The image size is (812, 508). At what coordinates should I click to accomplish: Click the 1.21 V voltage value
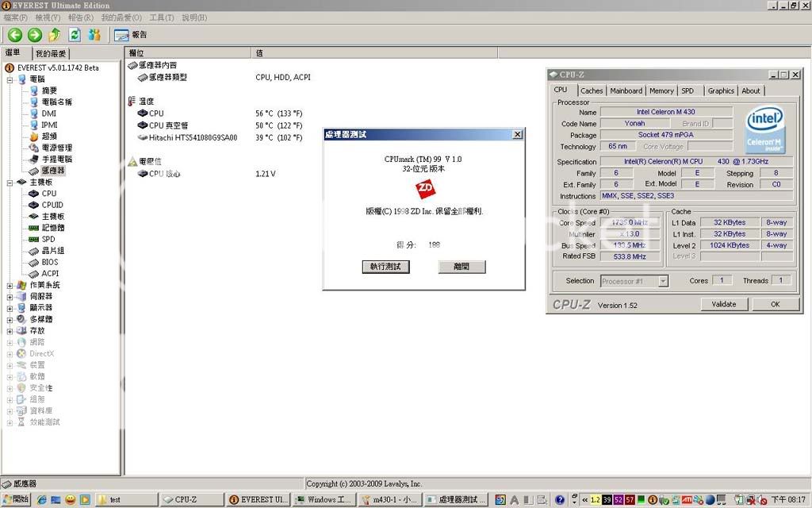pyautogui.click(x=266, y=174)
